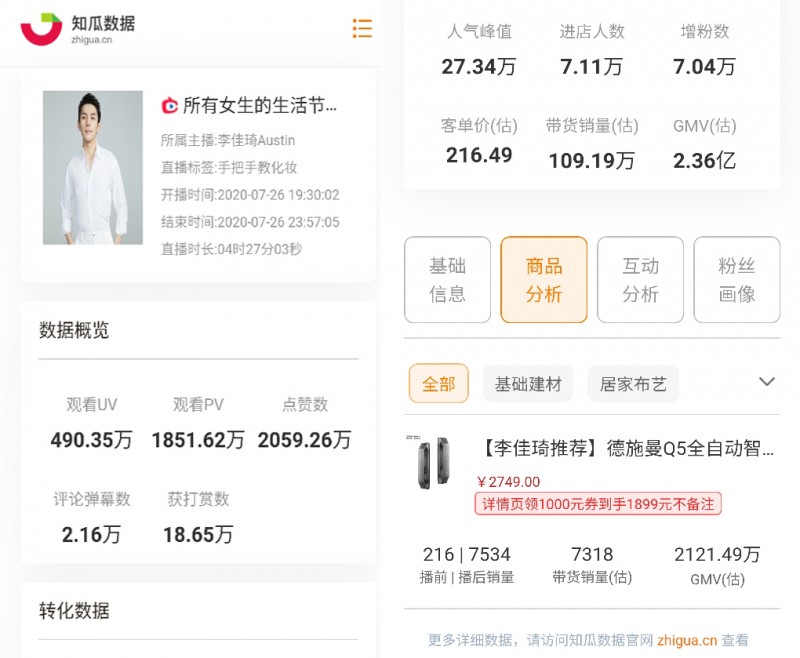
Task: Click the smart lock product thumbnail
Action: pyautogui.click(x=435, y=460)
